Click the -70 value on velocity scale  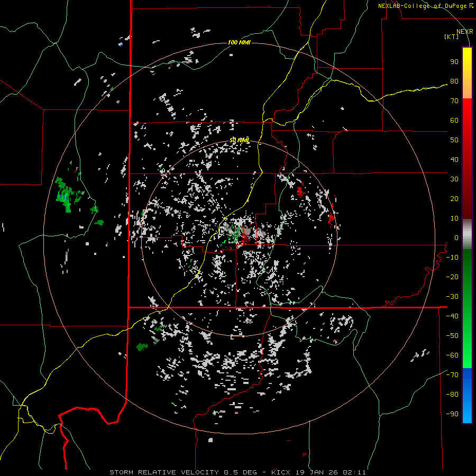452,375
